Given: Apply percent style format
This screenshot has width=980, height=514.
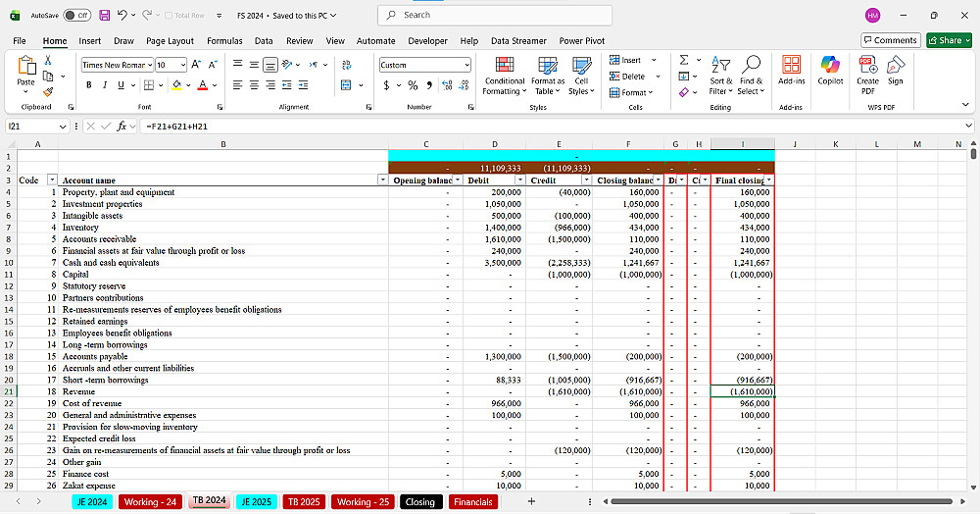Looking at the screenshot, I should click(x=413, y=85).
